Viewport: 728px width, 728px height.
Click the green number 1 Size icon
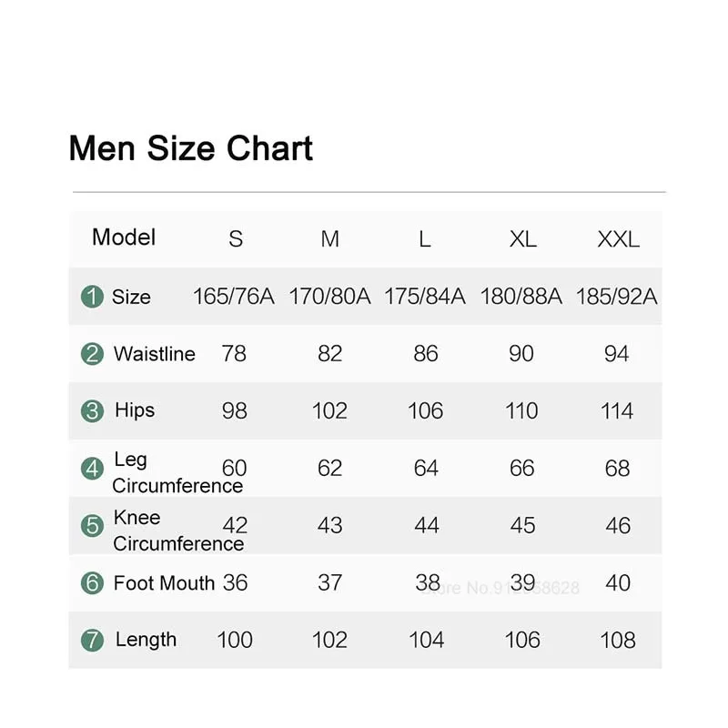[92, 297]
